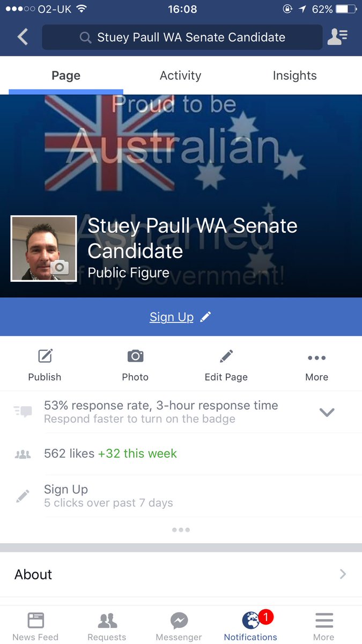Viewport: 362px width, 644px height.
Task: Change the profile picture thumbnail
Action: (x=44, y=248)
